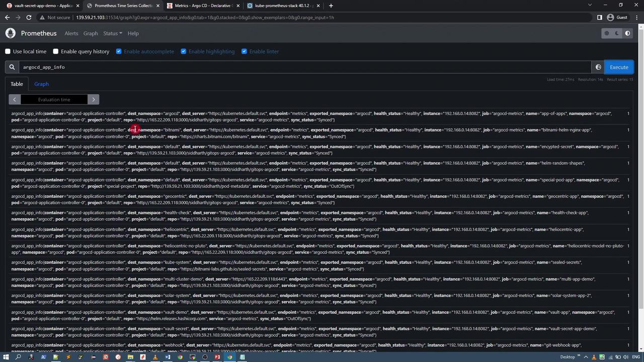Open Help in the top navbar
This screenshot has width=644, height=362.
tap(133, 33)
